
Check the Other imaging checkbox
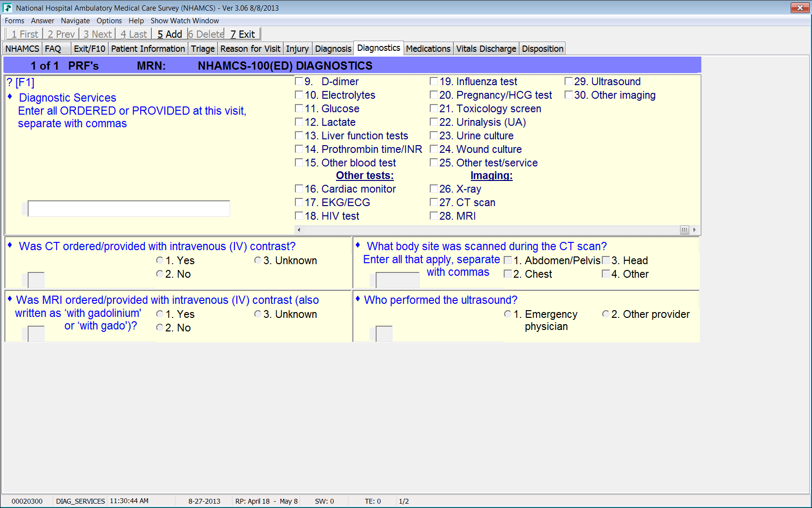click(569, 95)
